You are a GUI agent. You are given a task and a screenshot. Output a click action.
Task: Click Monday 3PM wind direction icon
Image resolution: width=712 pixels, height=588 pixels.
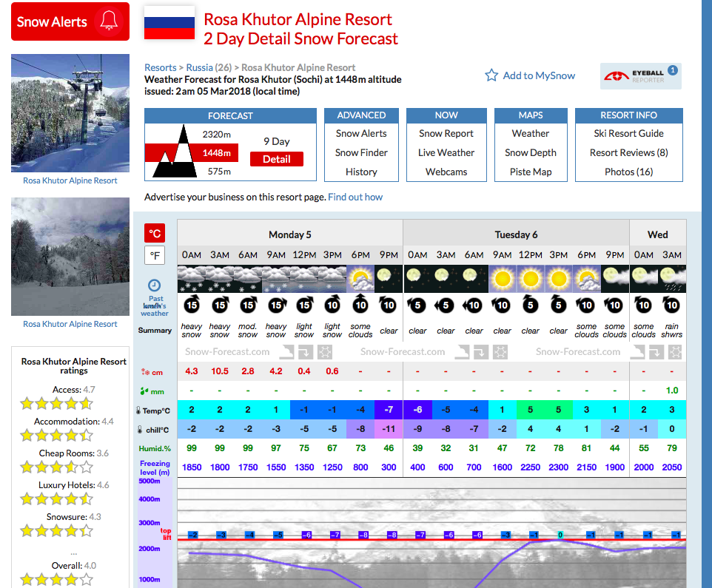(332, 305)
